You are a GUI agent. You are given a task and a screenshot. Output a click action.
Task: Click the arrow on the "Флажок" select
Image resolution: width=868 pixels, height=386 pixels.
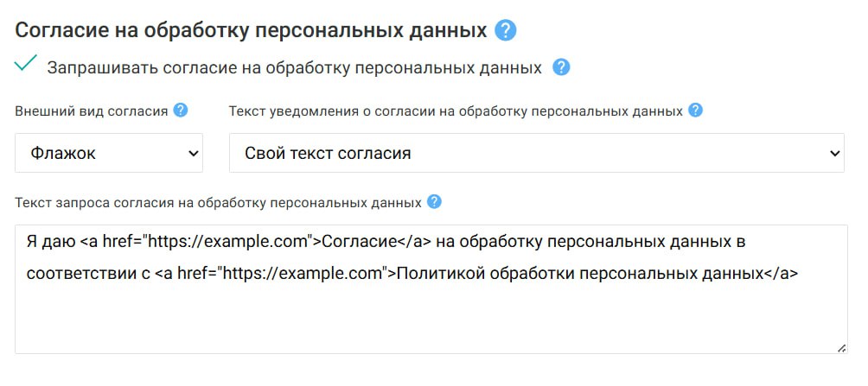click(x=192, y=154)
